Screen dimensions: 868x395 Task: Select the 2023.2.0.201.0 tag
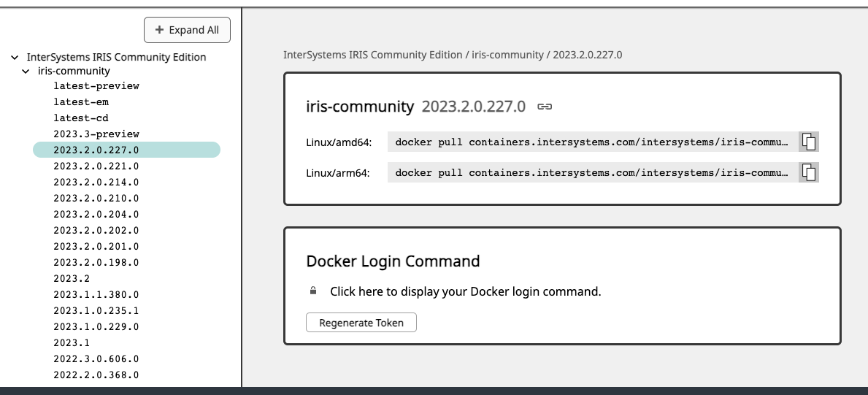[x=96, y=247]
